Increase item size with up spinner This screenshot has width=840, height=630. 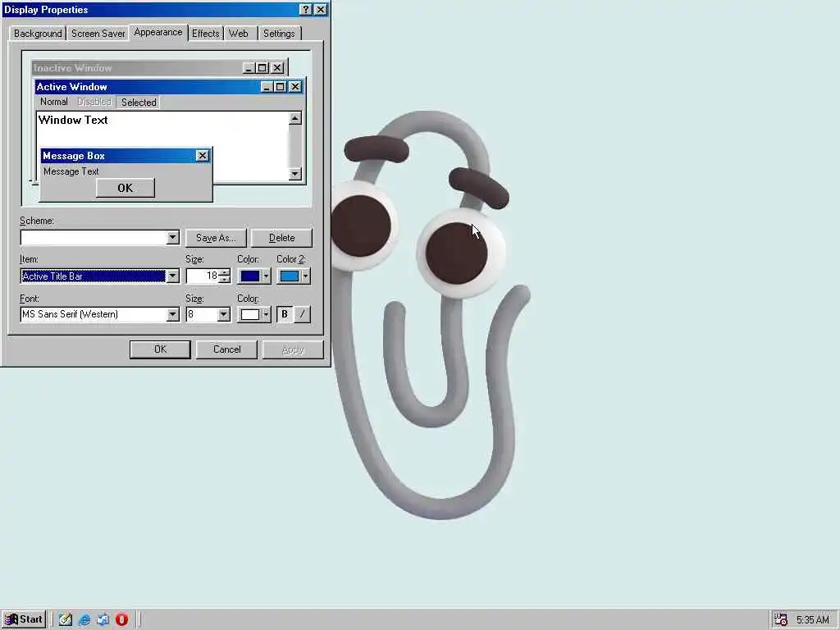point(225,272)
